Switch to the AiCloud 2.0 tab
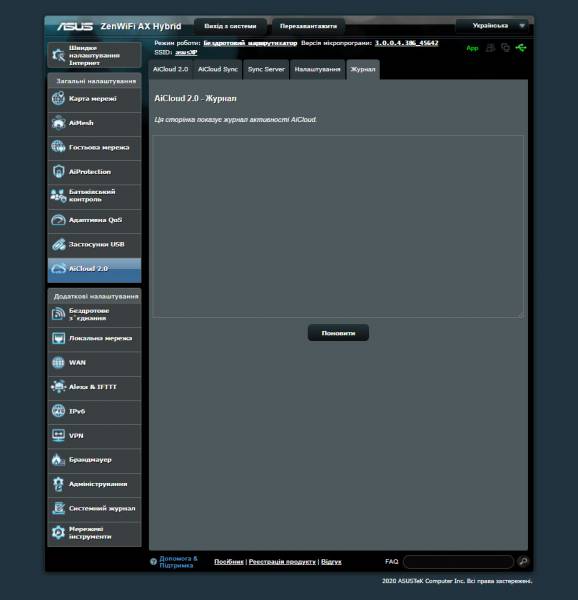The width and height of the screenshot is (578, 600). pos(170,69)
